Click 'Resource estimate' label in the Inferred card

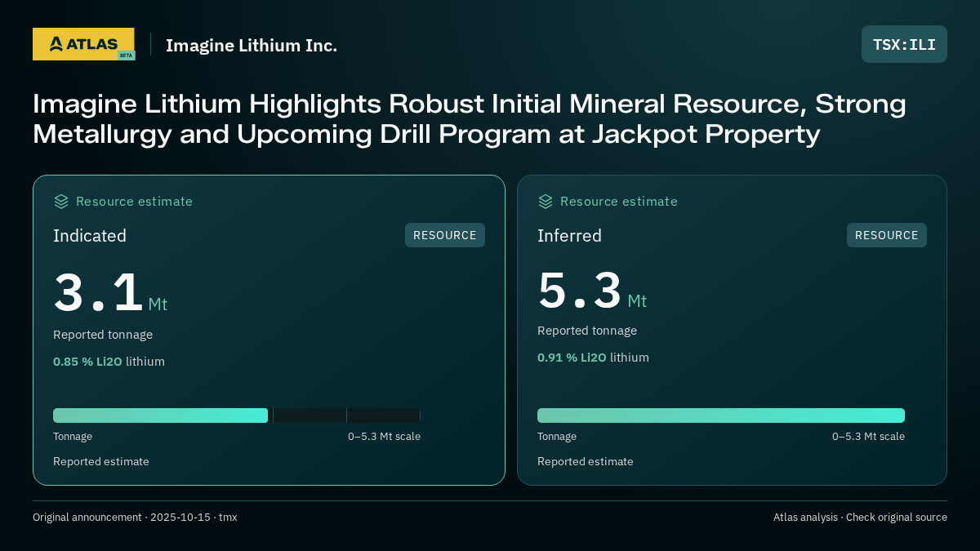[618, 202]
